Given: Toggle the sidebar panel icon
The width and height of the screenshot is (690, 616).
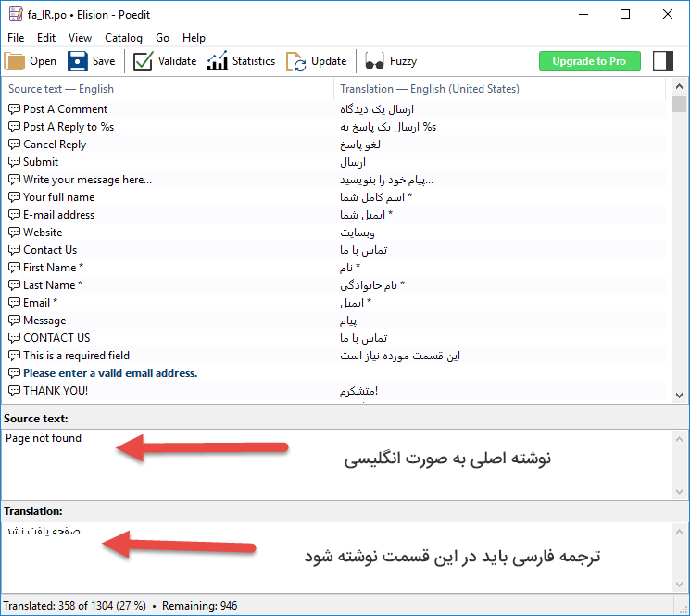Looking at the screenshot, I should pyautogui.click(x=663, y=61).
